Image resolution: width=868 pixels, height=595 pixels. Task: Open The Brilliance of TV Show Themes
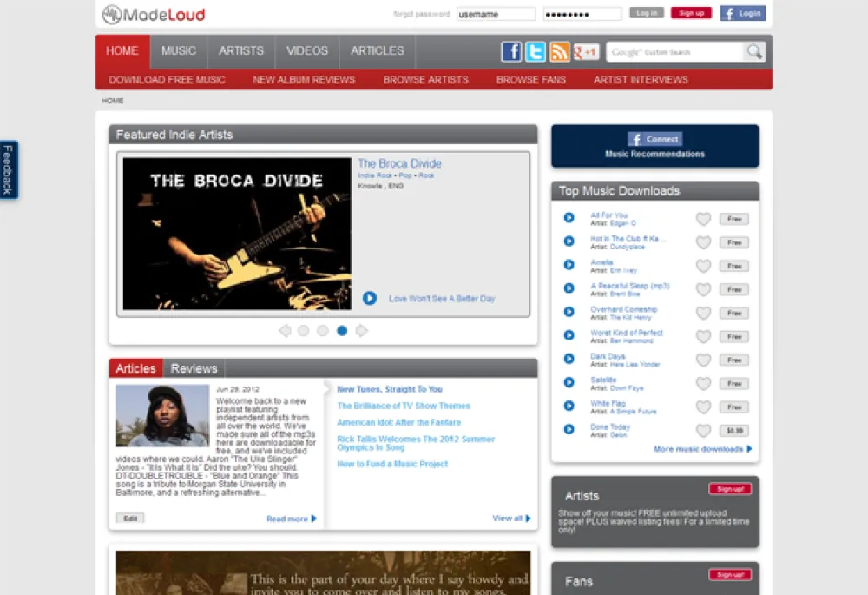pos(404,406)
